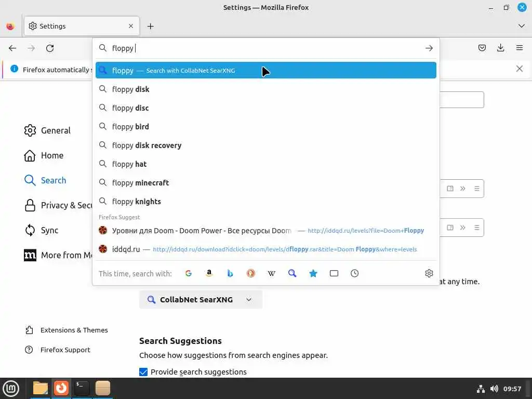Open Уровни для Doom suggested page
Viewport: 532px width, 399px height.
click(x=266, y=231)
